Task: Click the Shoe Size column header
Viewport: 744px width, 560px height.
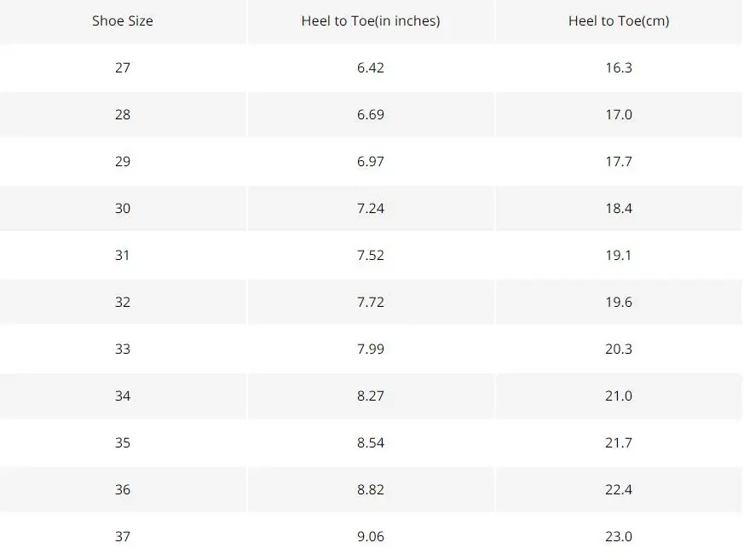Action: [123, 20]
